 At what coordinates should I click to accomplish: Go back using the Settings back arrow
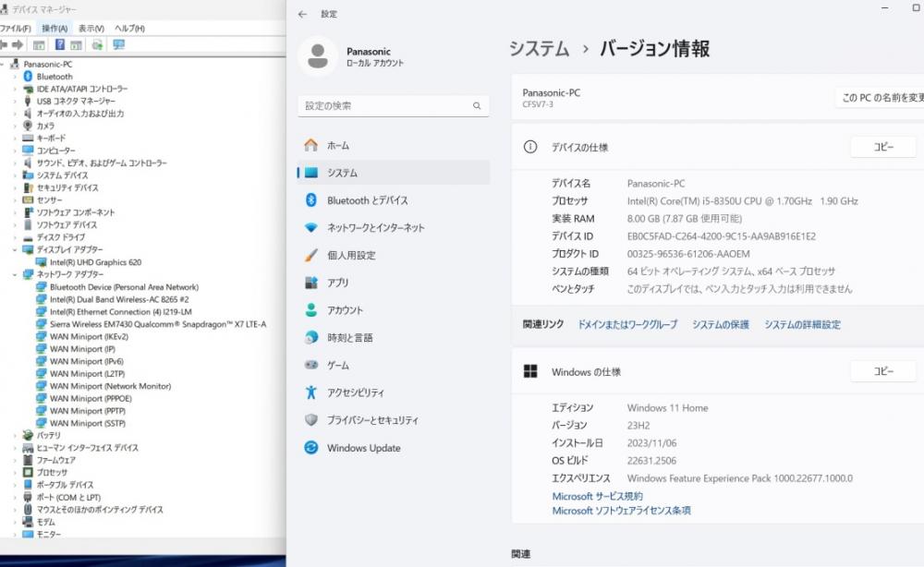pos(302,14)
